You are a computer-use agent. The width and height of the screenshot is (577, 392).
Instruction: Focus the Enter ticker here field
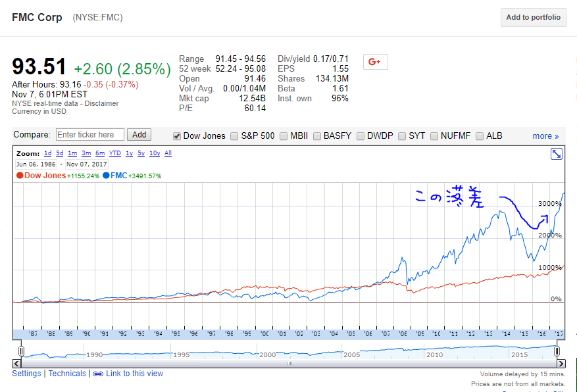pos(89,135)
